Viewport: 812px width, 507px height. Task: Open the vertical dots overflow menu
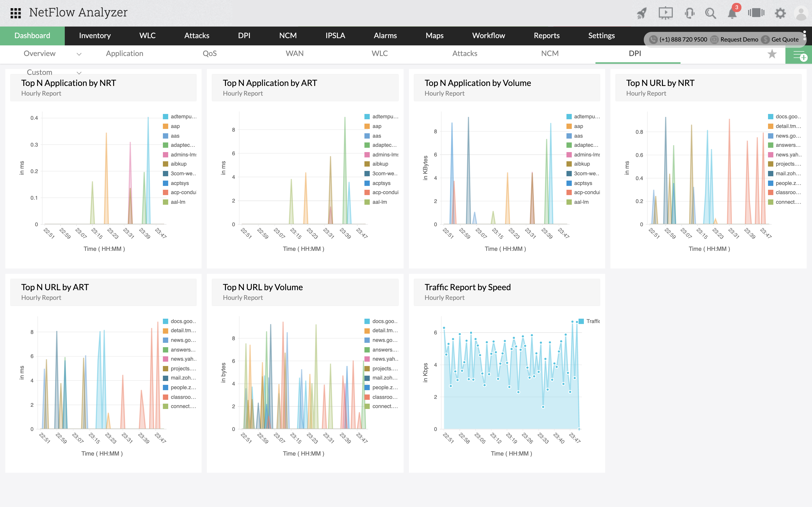(804, 35)
